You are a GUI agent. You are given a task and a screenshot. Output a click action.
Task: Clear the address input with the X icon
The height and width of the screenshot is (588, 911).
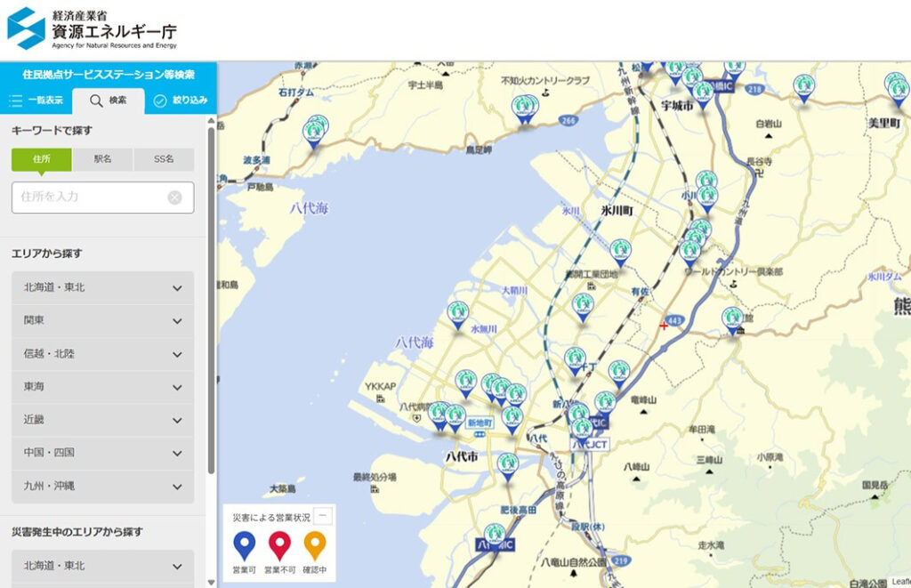174,197
